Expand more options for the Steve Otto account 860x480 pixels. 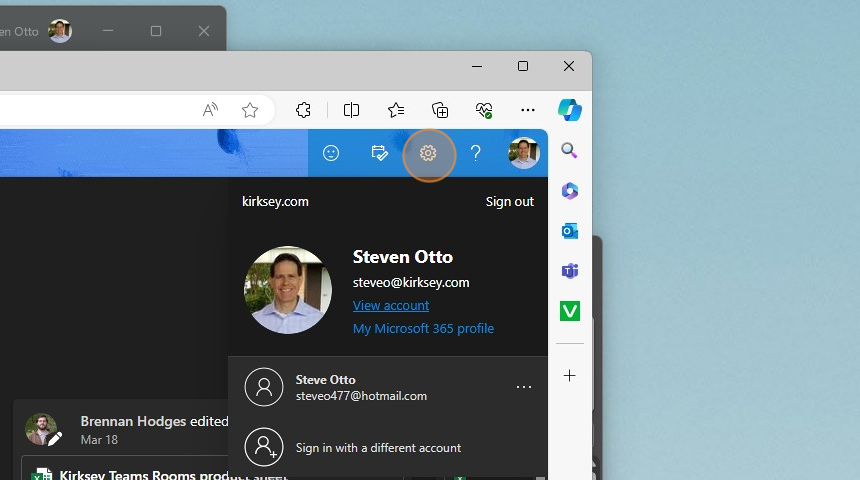point(523,387)
